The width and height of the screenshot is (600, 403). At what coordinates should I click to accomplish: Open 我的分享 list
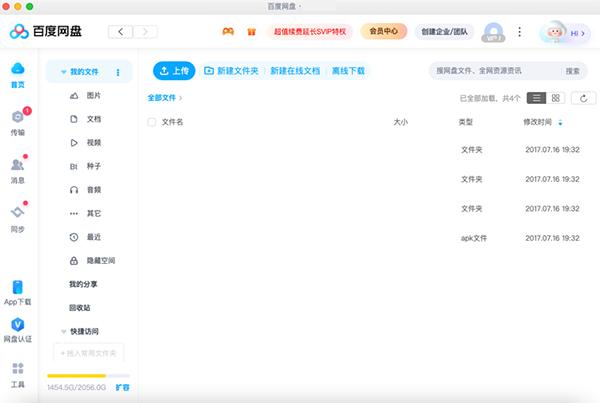coord(83,284)
